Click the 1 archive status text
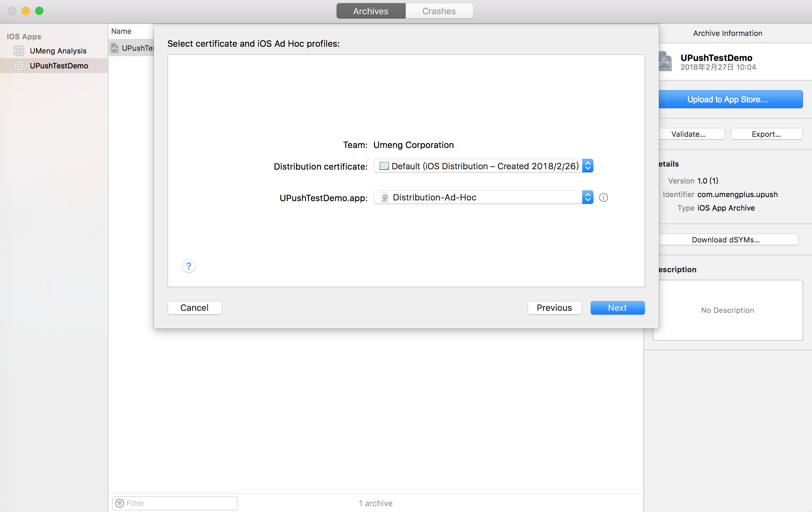812x512 pixels. pyautogui.click(x=375, y=503)
